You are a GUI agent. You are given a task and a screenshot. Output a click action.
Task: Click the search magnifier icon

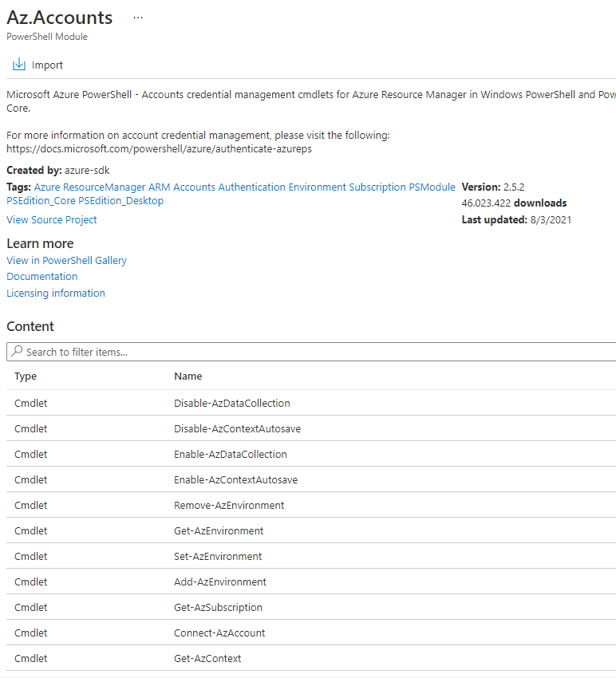(x=16, y=352)
